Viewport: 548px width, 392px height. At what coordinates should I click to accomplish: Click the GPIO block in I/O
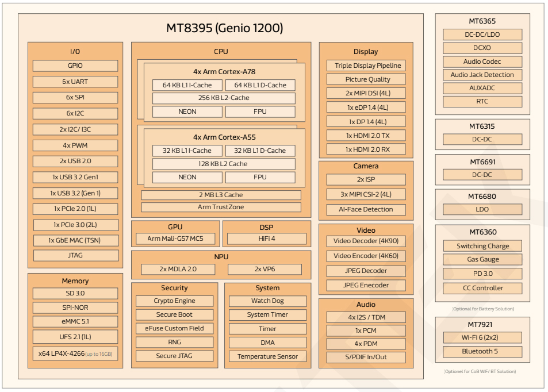pos(75,66)
